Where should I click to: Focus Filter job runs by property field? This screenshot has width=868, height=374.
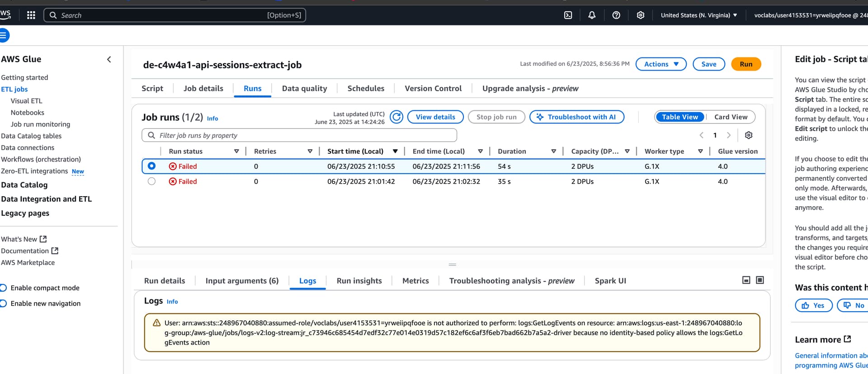(299, 135)
